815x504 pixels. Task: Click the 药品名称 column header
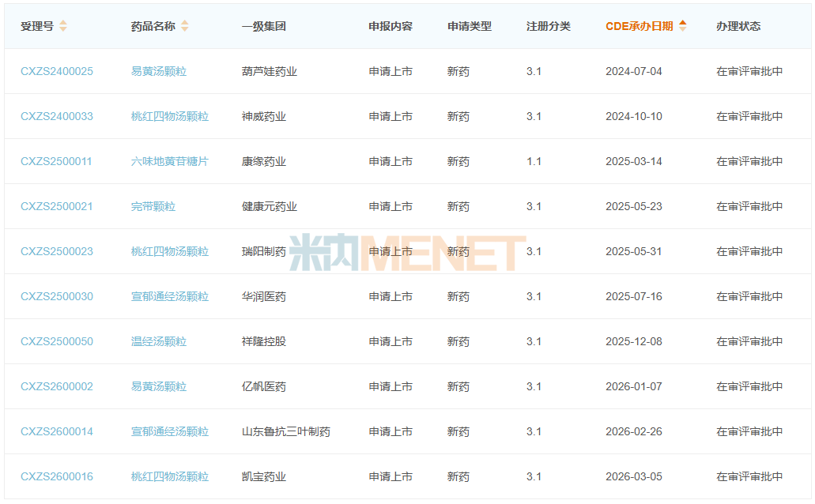point(153,26)
